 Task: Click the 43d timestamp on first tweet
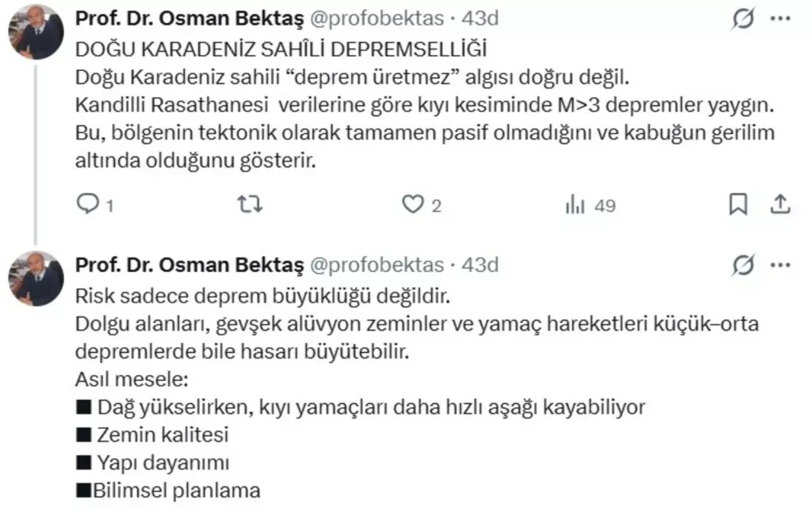[x=480, y=19]
